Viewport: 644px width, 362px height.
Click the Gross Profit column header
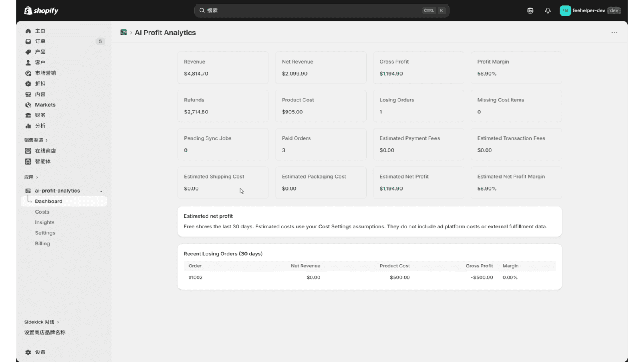tap(479, 266)
